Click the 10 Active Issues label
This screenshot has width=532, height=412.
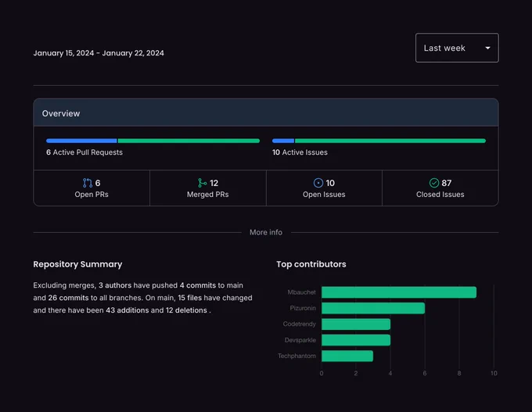point(300,152)
